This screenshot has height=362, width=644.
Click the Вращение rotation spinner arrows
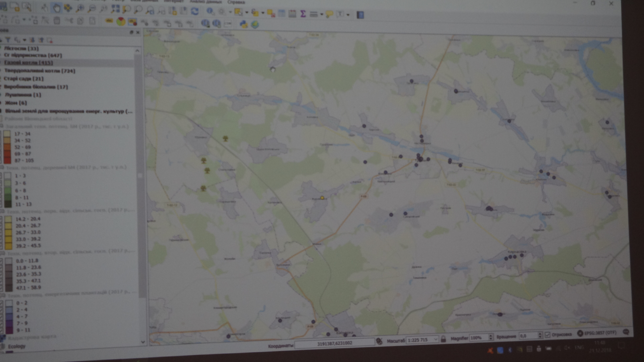click(x=540, y=335)
